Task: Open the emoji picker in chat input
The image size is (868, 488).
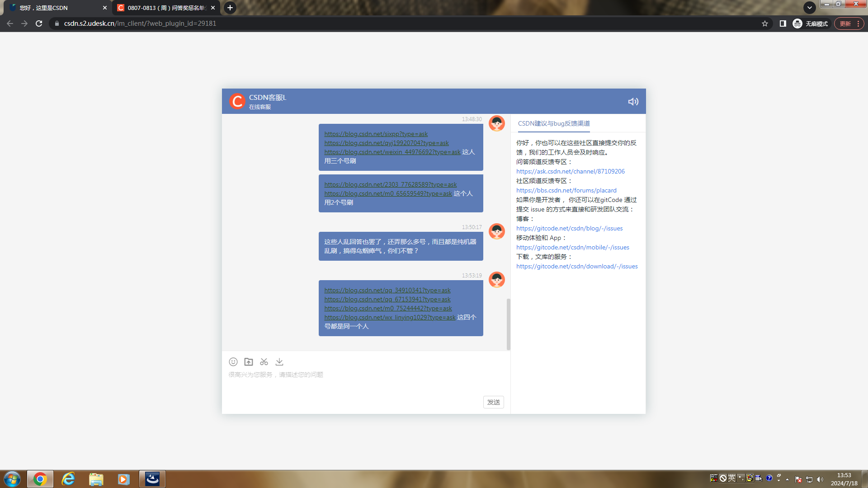Action: pyautogui.click(x=233, y=361)
